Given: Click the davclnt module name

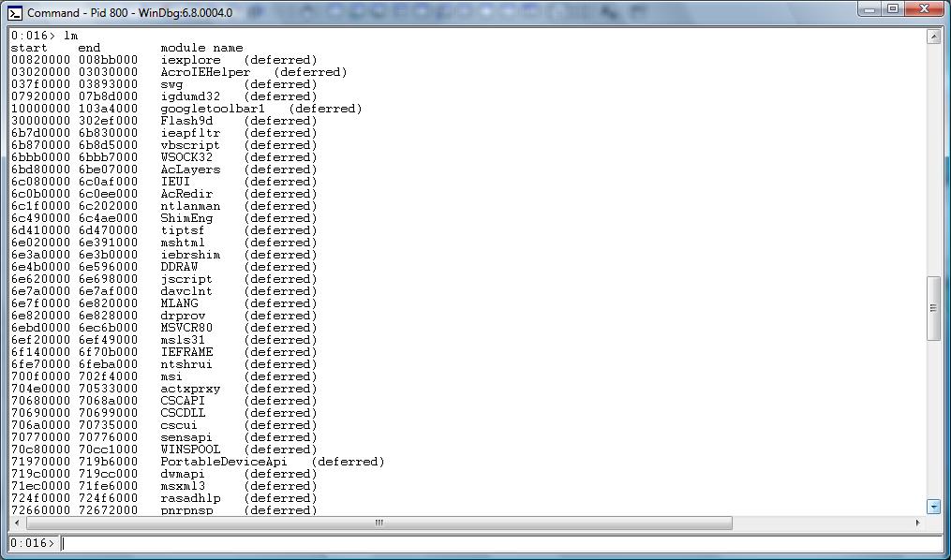Looking at the screenshot, I should (x=186, y=291).
